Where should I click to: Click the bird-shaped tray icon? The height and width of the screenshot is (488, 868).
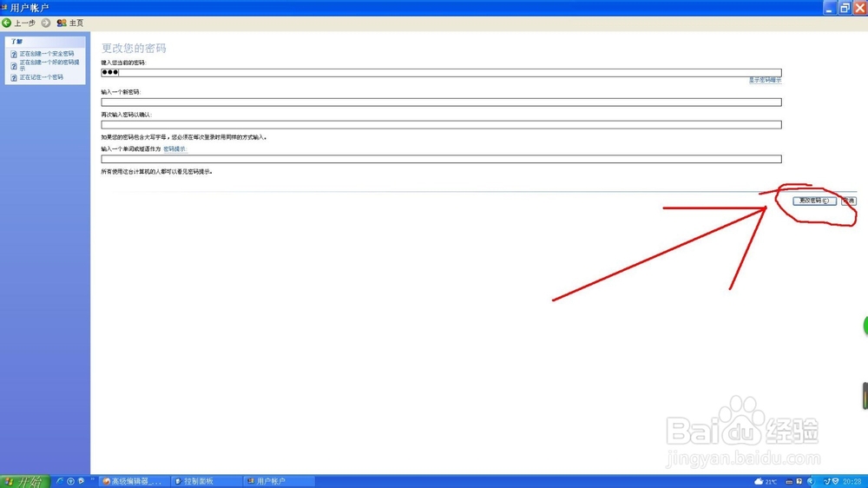pos(827,482)
